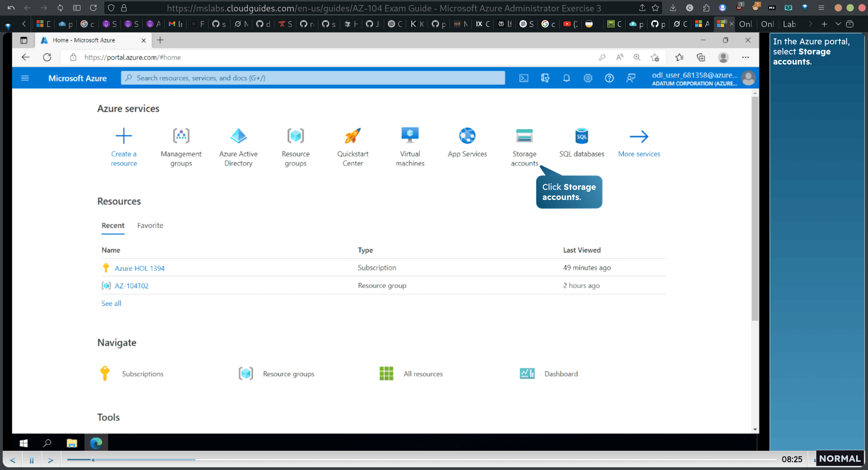Open Directories and subscriptions filter icon
The image size is (868, 470).
pyautogui.click(x=545, y=78)
